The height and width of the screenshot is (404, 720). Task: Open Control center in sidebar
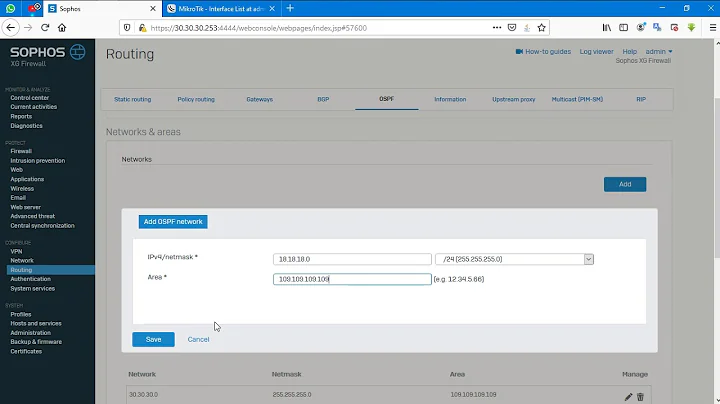click(30, 98)
